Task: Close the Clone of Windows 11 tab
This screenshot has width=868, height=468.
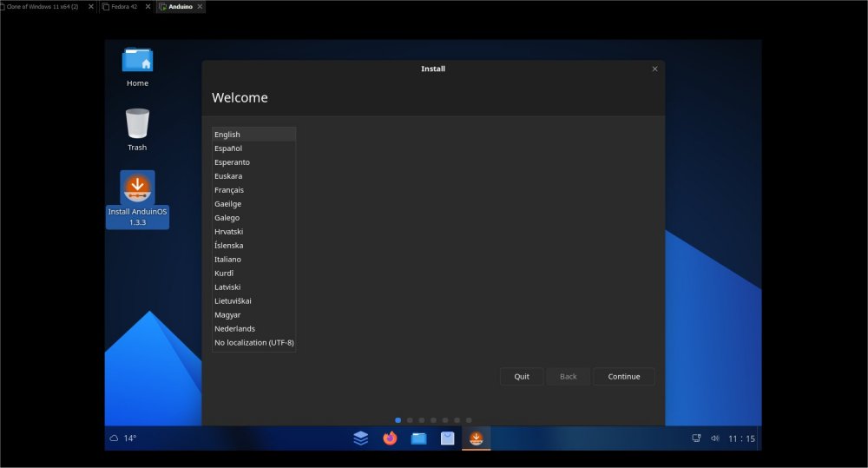Action: tap(91, 7)
